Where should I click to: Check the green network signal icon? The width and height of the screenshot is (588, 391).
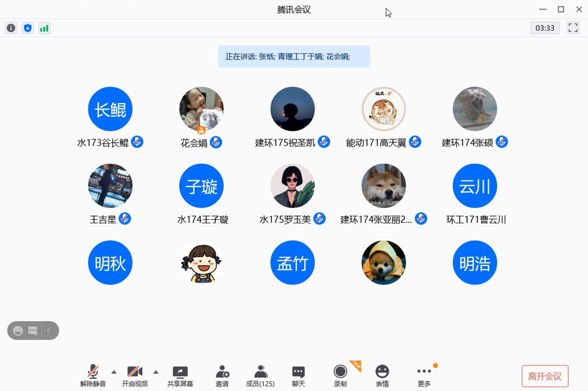pyautogui.click(x=44, y=28)
